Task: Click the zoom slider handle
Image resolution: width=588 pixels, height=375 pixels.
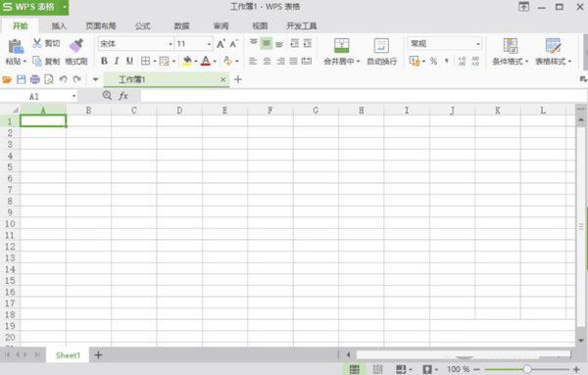Action: [527, 369]
